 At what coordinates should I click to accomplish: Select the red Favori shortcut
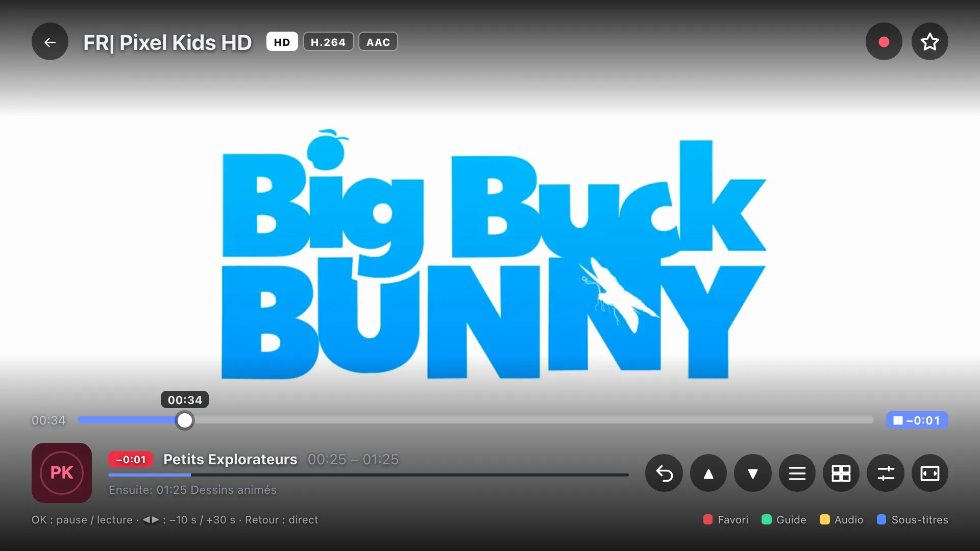[726, 520]
